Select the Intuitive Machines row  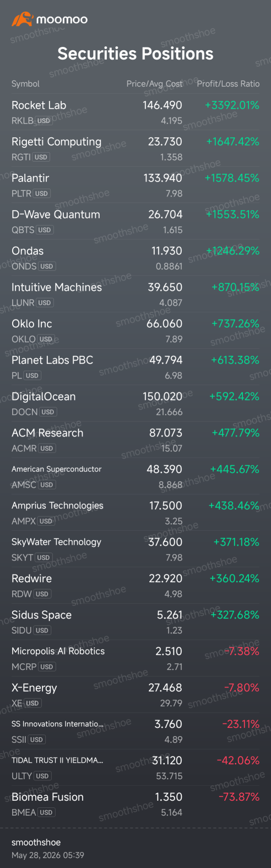coord(135,295)
